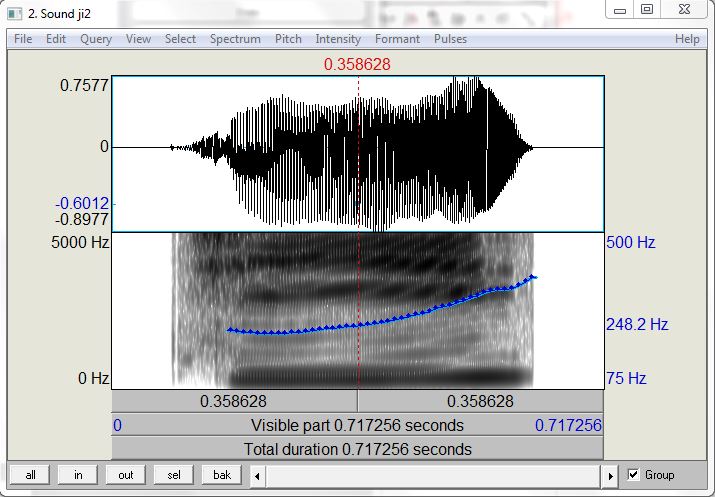Toggle the Group checkbox

click(633, 475)
